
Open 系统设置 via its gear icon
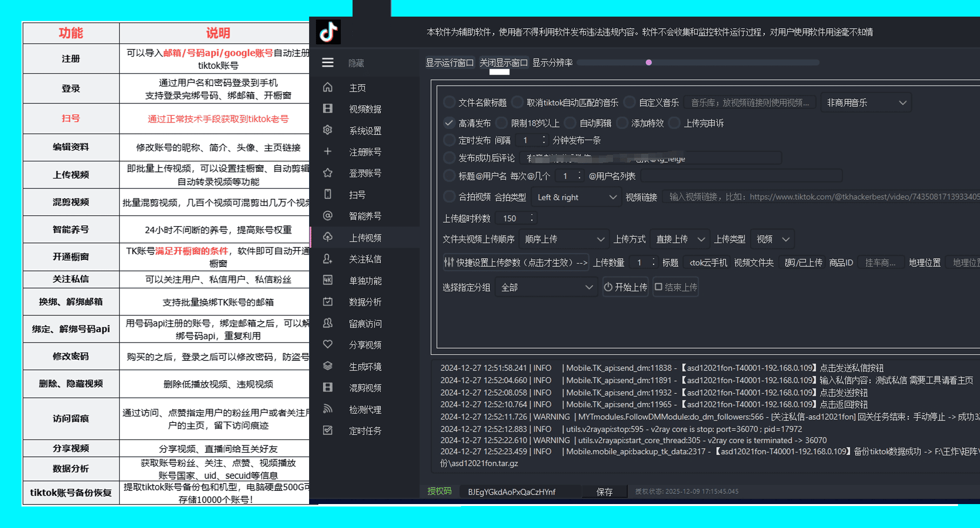pyautogui.click(x=328, y=130)
